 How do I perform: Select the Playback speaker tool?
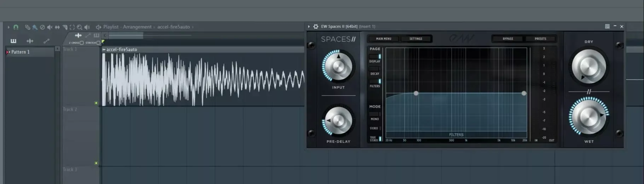[87, 27]
